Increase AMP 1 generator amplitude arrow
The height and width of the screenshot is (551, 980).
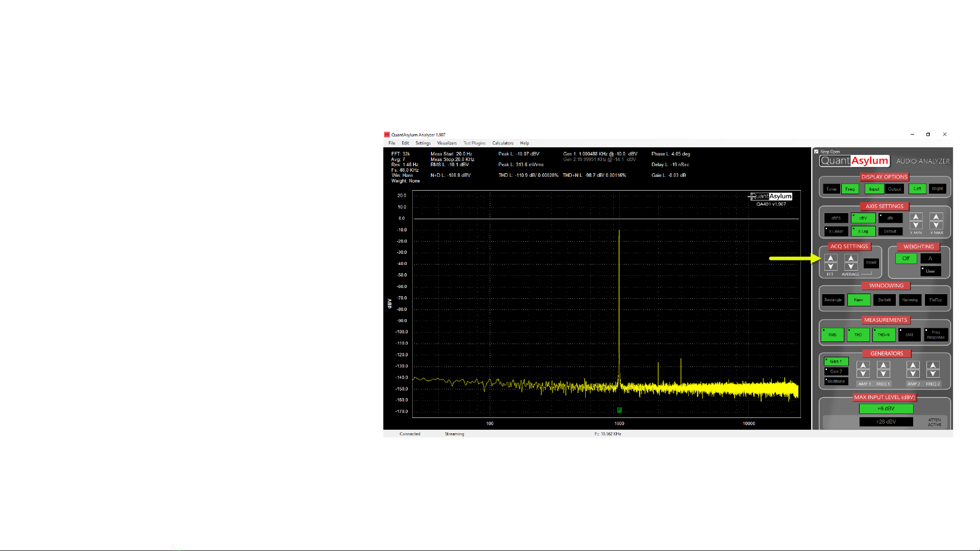point(863,365)
